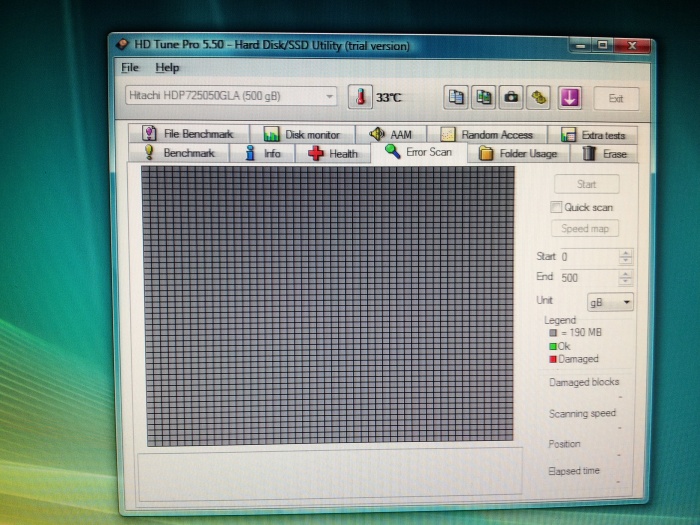Screen dimensions: 700x525
Task: Switch to the Health tab
Action: point(333,154)
